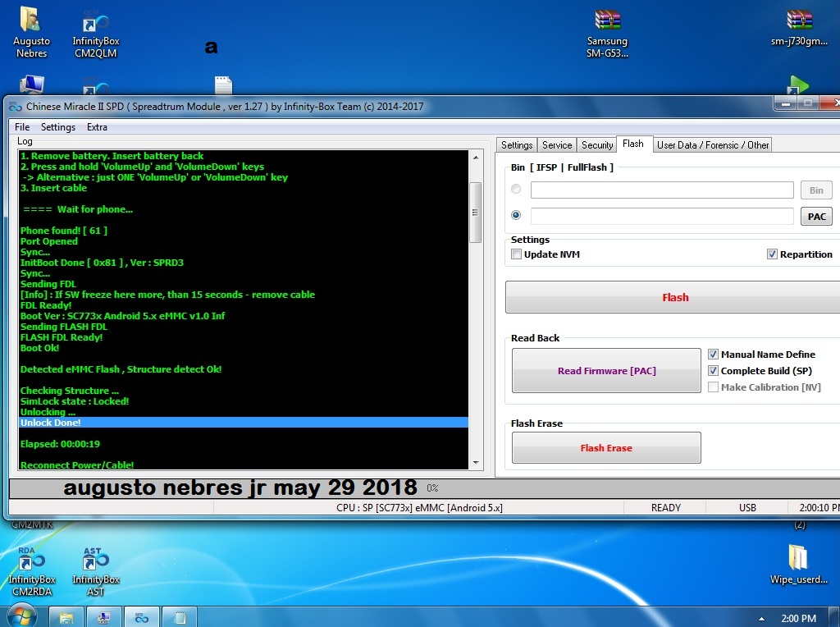Switch to the Settings tab

point(517,144)
